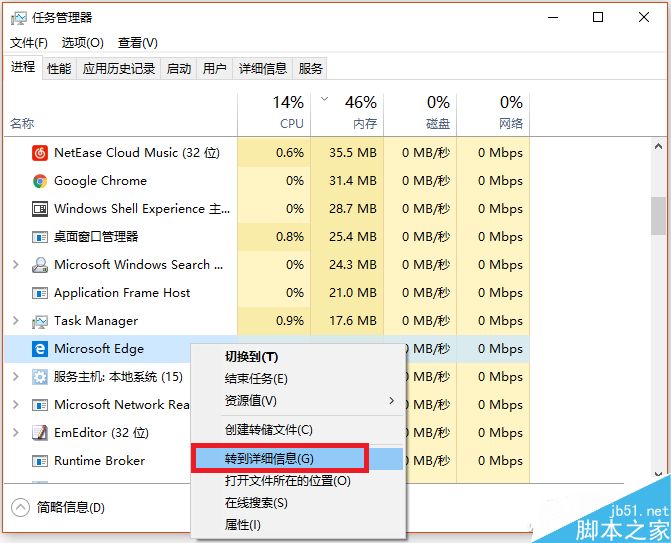Switch to the 性能 tab
The height and width of the screenshot is (543, 671).
(59, 68)
